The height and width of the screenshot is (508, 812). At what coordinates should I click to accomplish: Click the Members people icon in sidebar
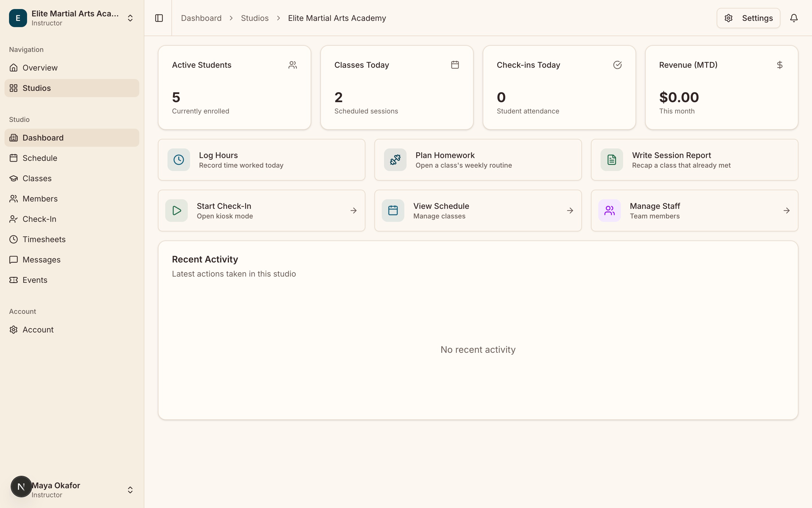click(x=14, y=199)
